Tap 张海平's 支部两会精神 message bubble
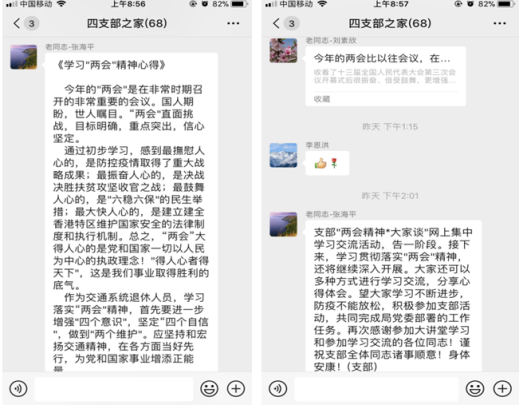The width and height of the screenshot is (520, 405). tap(393, 296)
